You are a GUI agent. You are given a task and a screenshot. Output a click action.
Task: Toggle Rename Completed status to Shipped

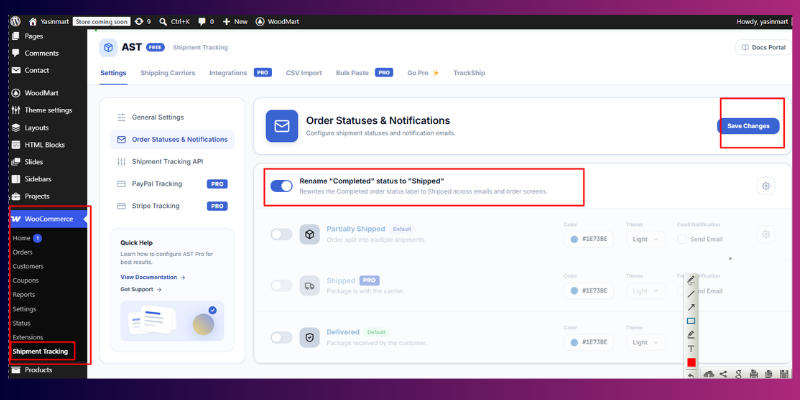point(281,186)
